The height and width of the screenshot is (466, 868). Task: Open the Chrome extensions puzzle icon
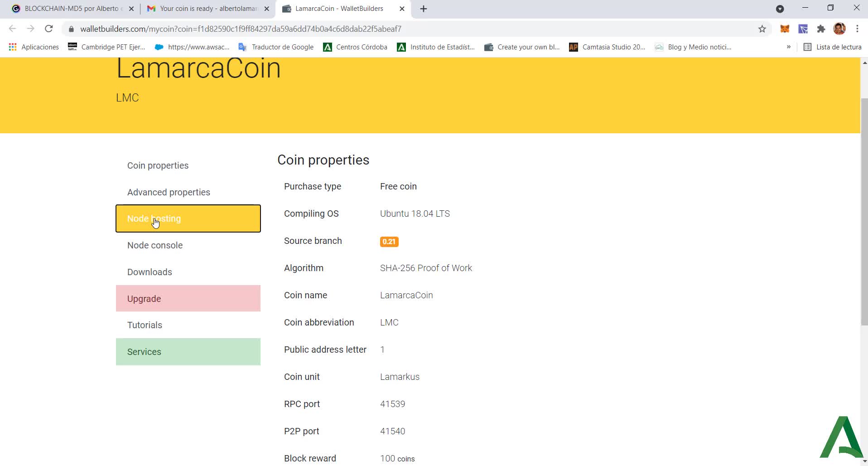tap(820, 29)
